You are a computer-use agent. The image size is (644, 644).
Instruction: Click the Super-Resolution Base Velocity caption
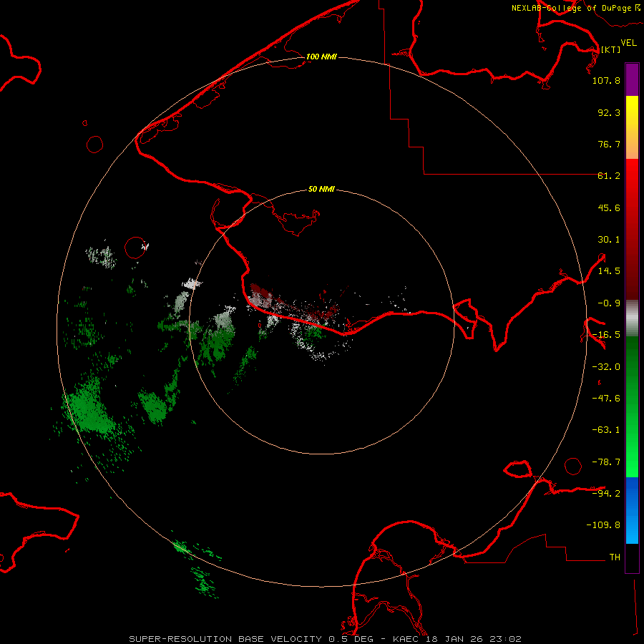coord(325,639)
